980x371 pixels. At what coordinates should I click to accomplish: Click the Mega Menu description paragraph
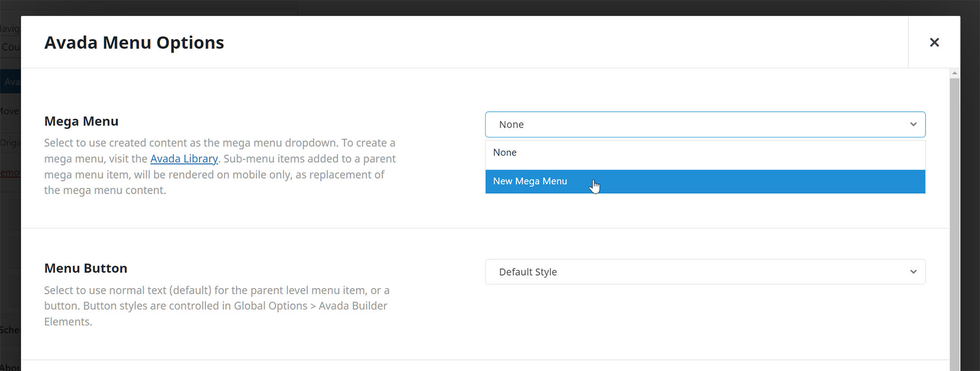click(220, 166)
